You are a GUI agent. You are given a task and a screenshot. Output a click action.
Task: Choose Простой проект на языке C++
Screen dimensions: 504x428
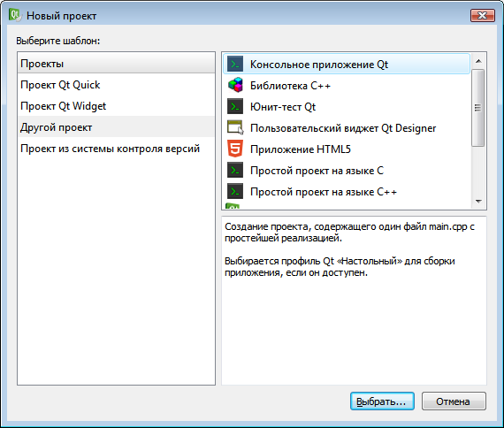pos(347,191)
